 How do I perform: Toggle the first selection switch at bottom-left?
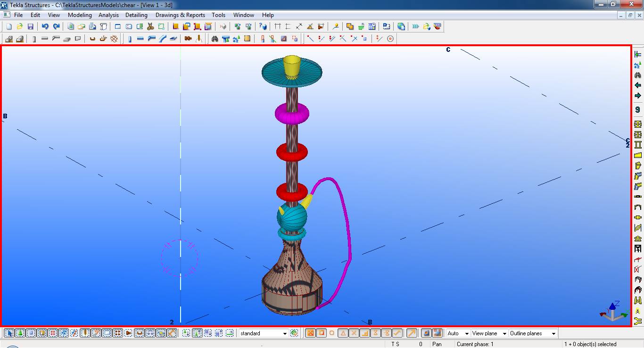[9, 333]
